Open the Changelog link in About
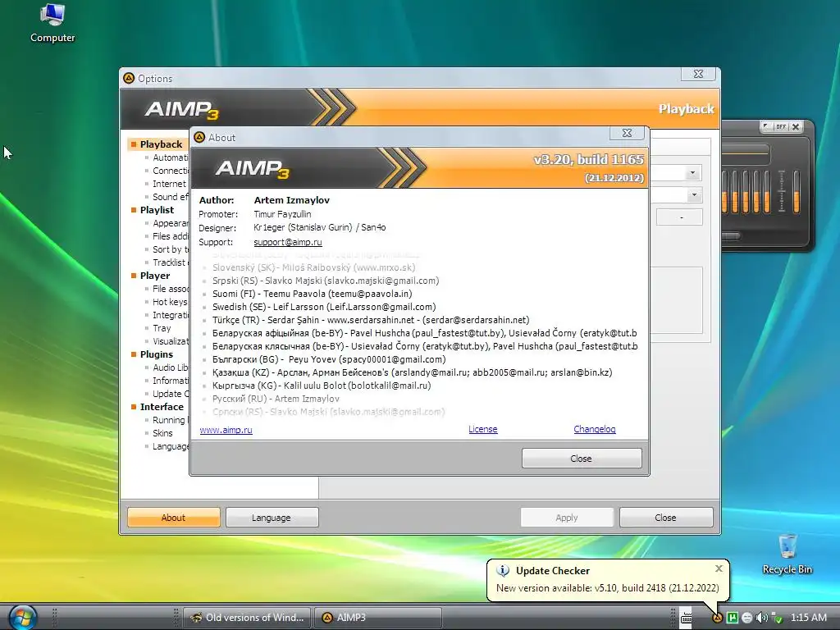 point(594,429)
